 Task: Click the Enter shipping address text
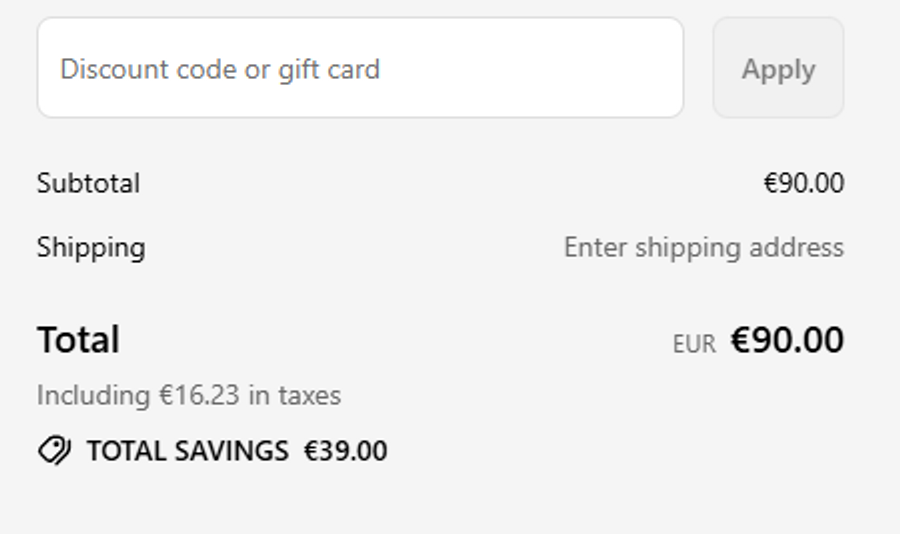pos(703,248)
